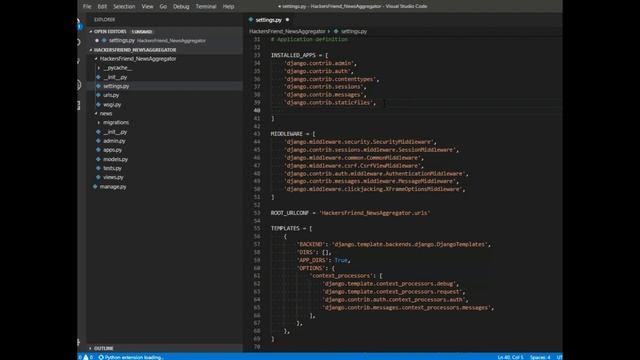Click the warnings triangle in status bar
Image resolution: width=640 pixels, height=360 pixels.
(86, 357)
